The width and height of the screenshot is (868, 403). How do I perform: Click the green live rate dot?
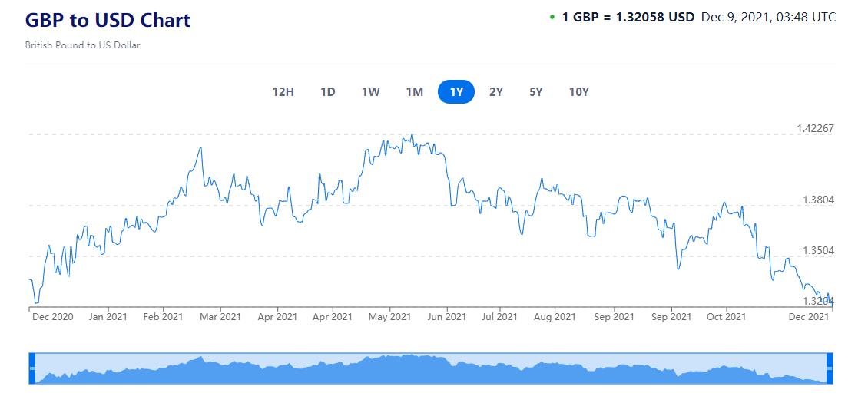[552, 17]
